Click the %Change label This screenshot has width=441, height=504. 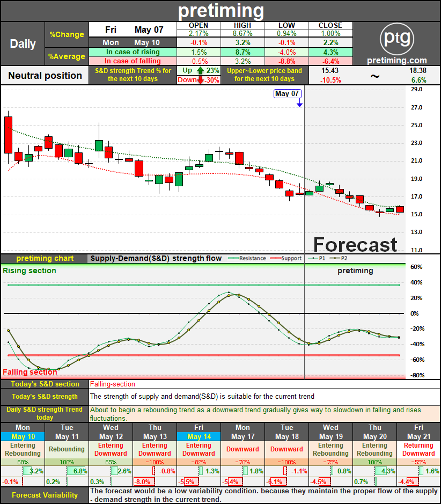point(67,35)
